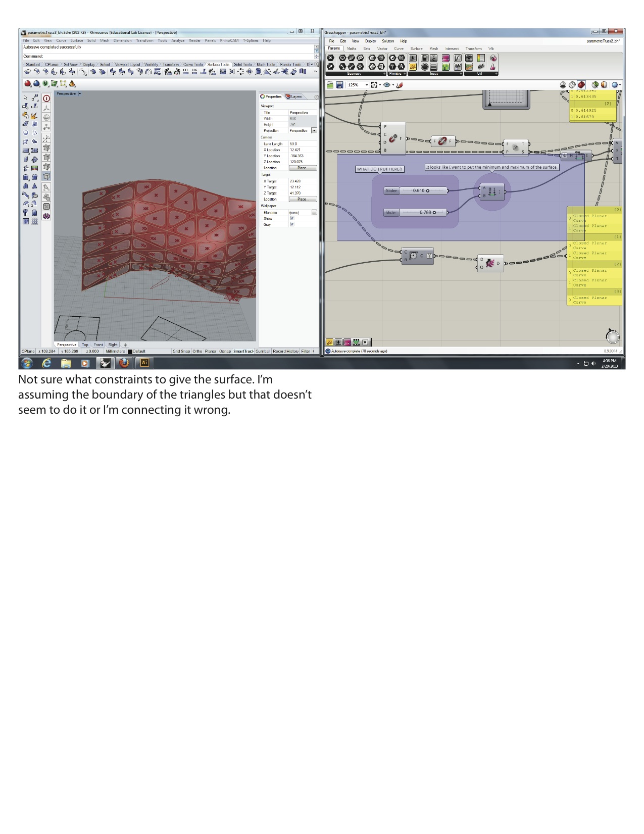Screen dimensions: 644x834
Task: Toggle Osnap in Rhino status bar
Action: (x=225, y=351)
